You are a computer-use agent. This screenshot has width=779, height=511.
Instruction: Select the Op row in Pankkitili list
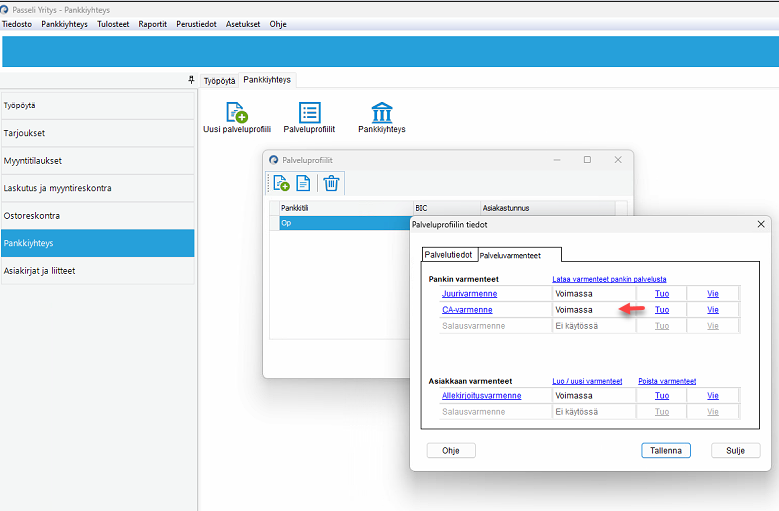[x=345, y=223]
